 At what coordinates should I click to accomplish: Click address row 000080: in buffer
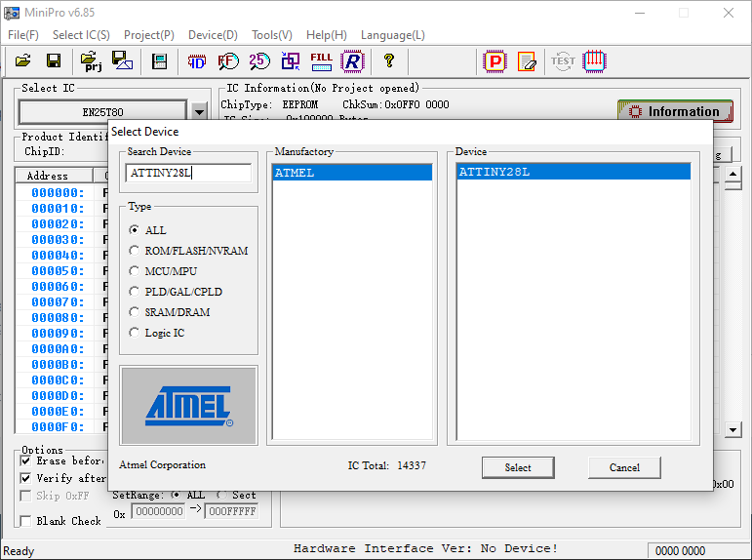coord(58,318)
